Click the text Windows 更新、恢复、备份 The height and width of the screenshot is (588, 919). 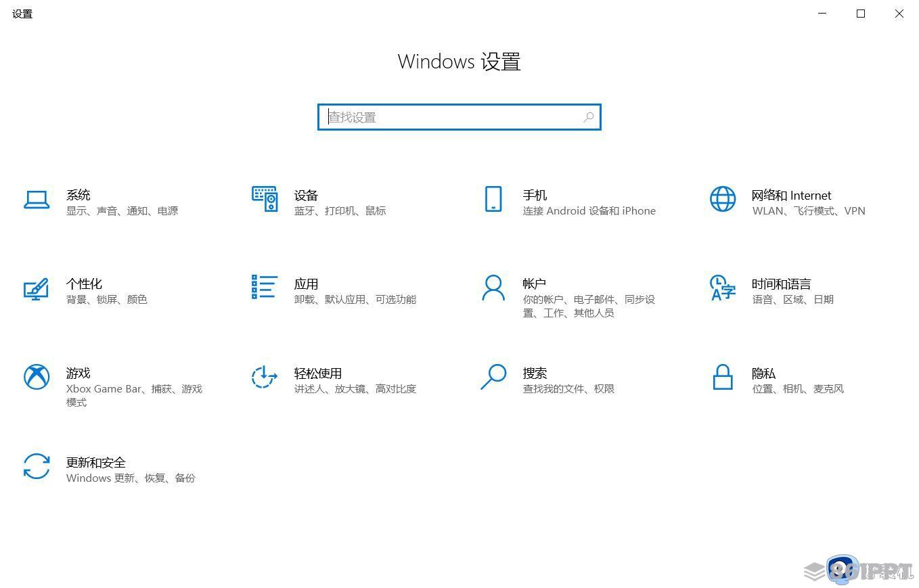[131, 478]
